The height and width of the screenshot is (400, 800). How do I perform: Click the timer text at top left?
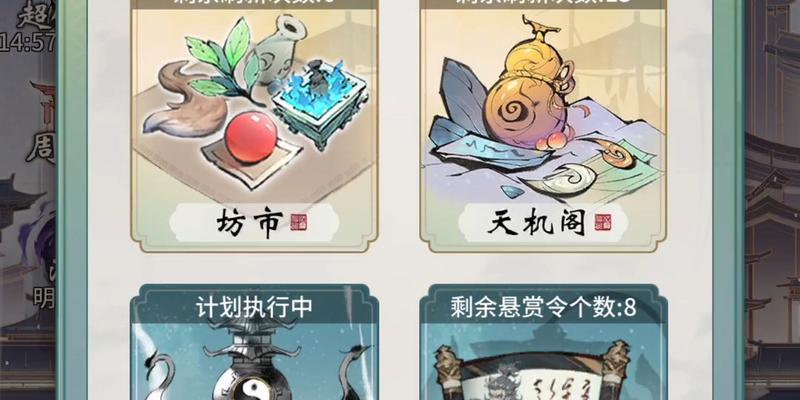pyautogui.click(x=27, y=42)
